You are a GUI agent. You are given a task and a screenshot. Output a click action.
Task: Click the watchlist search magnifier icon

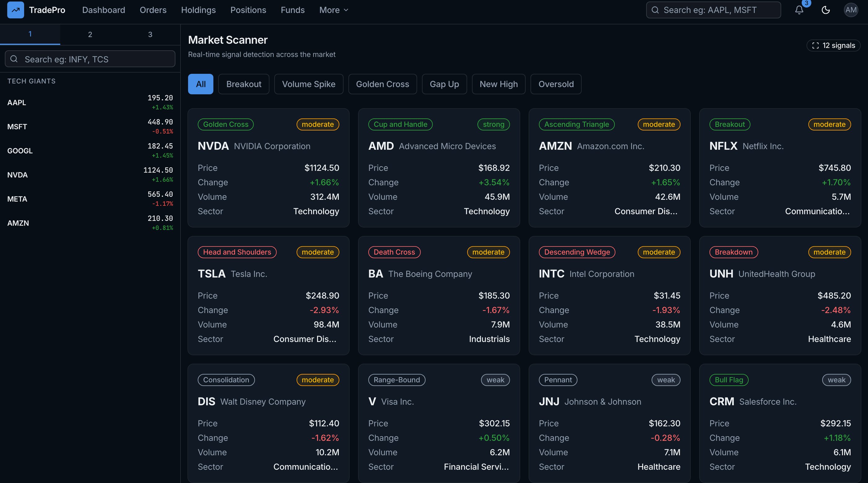point(14,59)
